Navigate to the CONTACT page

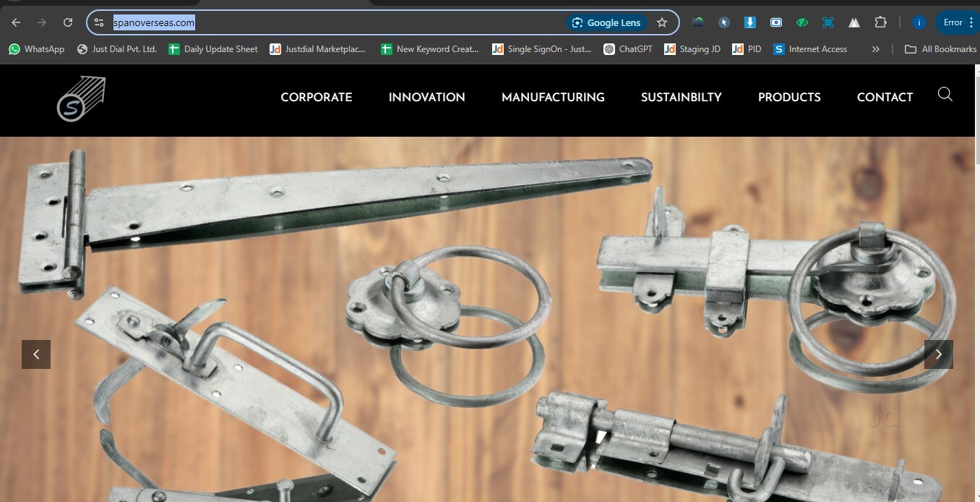pos(885,98)
